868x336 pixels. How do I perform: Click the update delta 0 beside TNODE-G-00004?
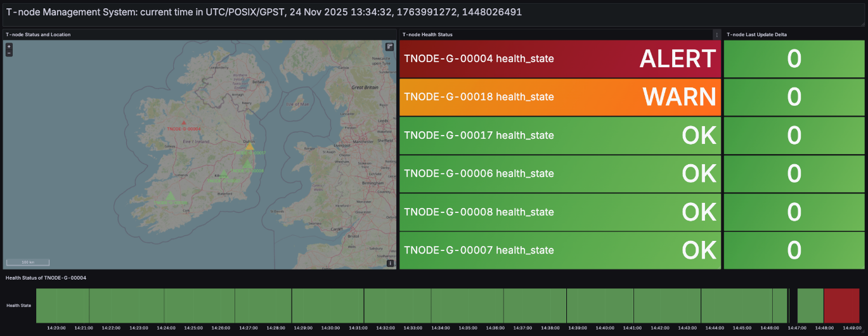coord(794,59)
